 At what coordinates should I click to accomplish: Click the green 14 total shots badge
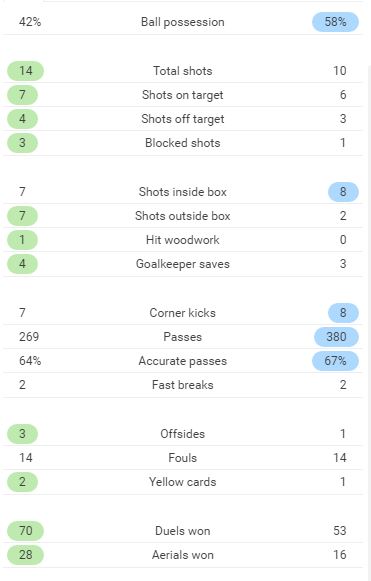[x=26, y=71]
